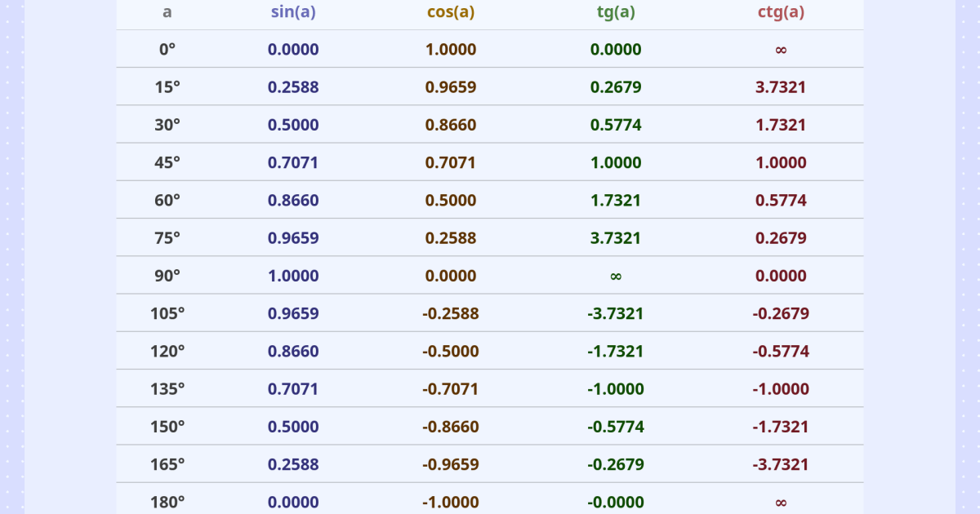This screenshot has height=514, width=980.
Task: Select the cotangent value for 150°
Action: tap(781, 427)
